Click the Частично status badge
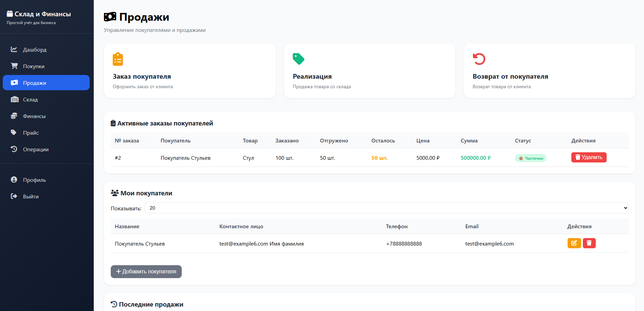 [531, 158]
